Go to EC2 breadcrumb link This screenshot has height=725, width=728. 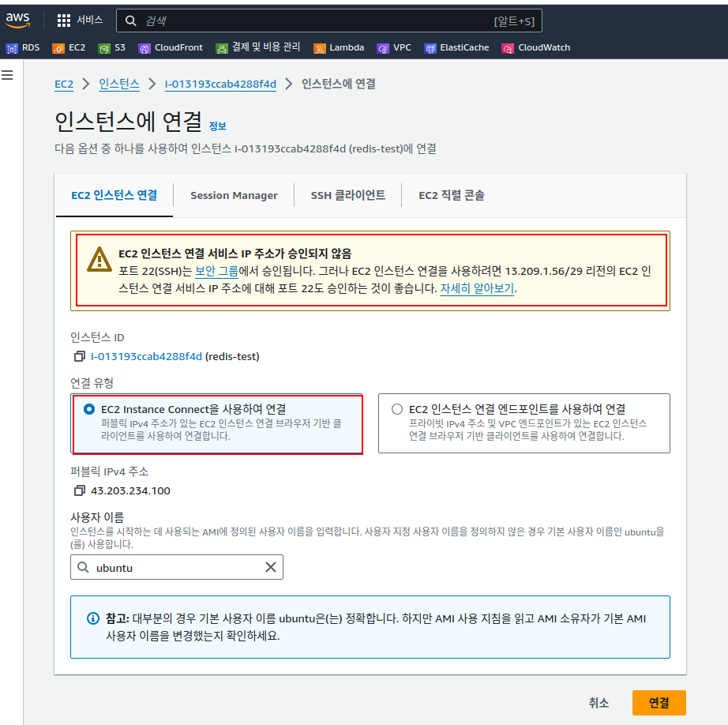click(x=64, y=84)
